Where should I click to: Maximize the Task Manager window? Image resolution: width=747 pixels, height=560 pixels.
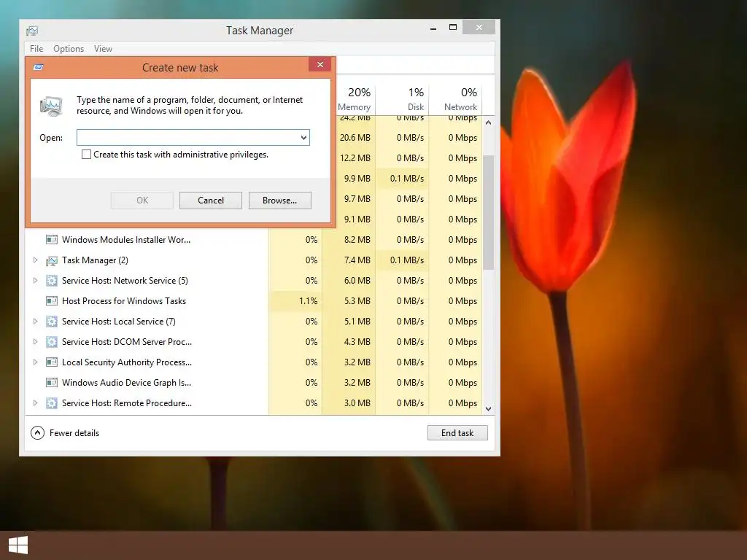453,27
